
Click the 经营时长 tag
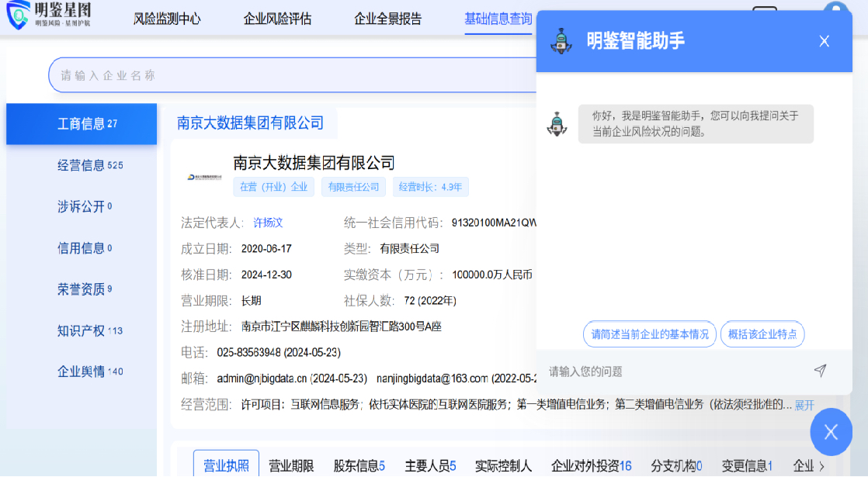pyautogui.click(x=430, y=187)
